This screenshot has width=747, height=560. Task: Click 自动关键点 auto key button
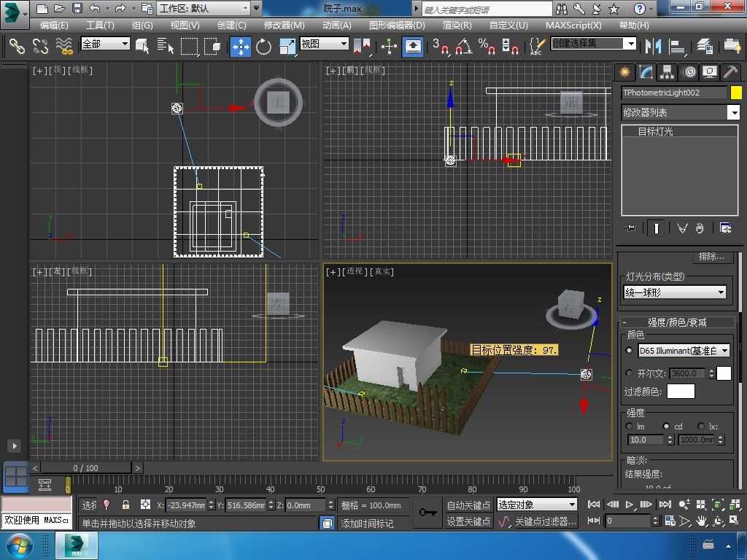(x=468, y=505)
